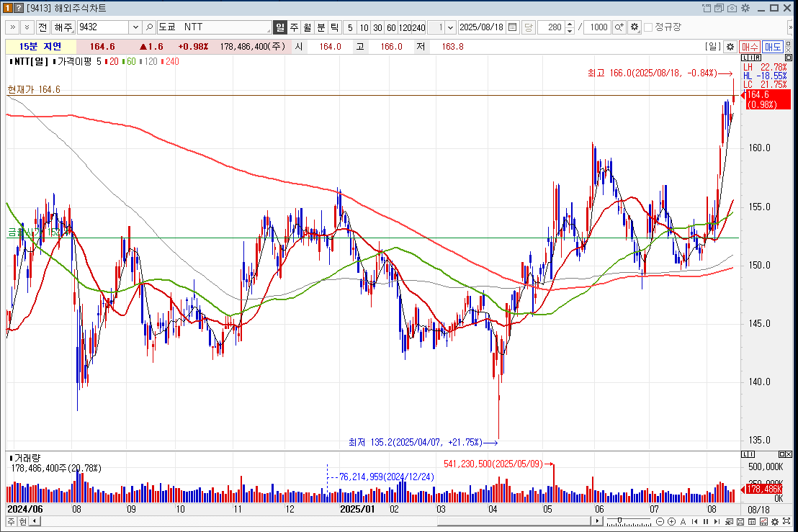Switch chart to 월 monthly period
This screenshot has height=532, width=798.
[308, 27]
